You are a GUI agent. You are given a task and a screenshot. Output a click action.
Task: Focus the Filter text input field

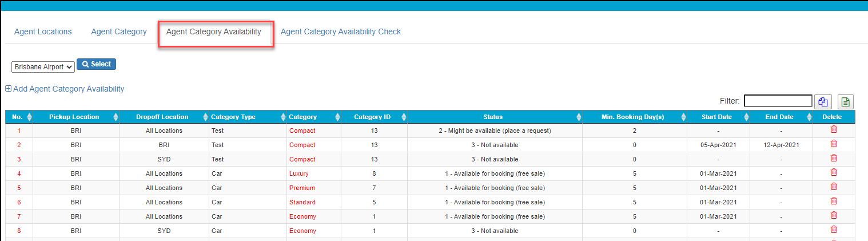[x=778, y=101]
